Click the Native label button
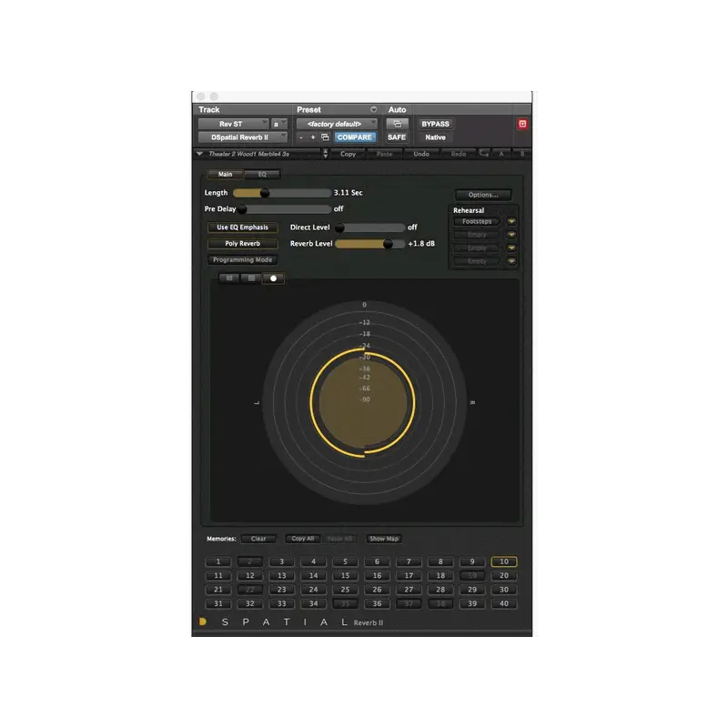 click(x=435, y=137)
